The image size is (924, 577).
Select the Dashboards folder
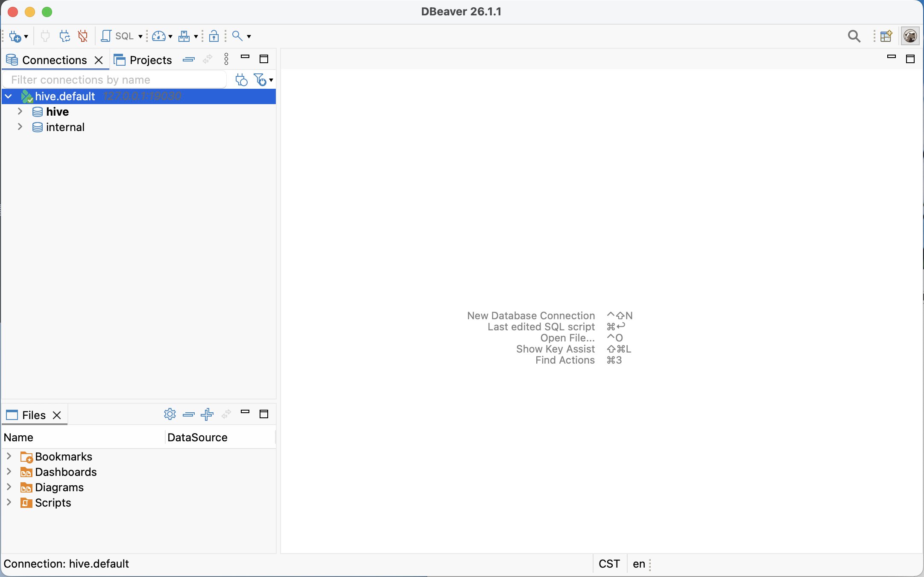click(x=58, y=472)
